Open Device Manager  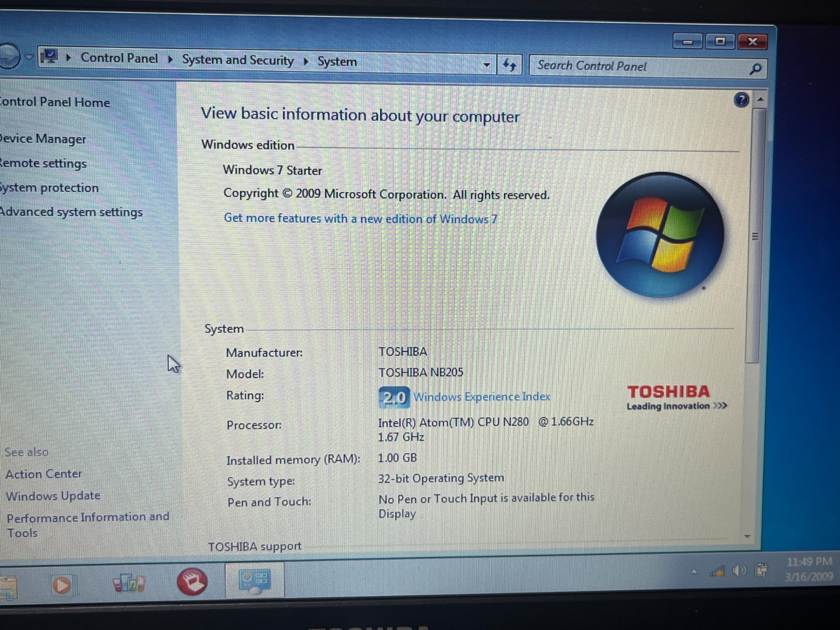coord(43,139)
